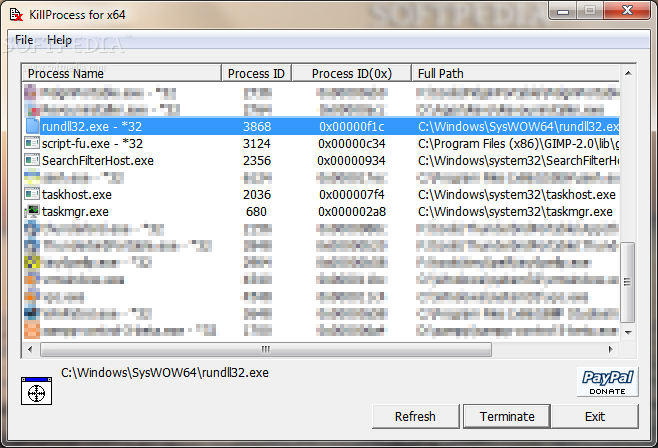Image resolution: width=658 pixels, height=448 pixels.
Task: Click the taskmgr.exe full path cell
Action: pyautogui.click(x=515, y=211)
